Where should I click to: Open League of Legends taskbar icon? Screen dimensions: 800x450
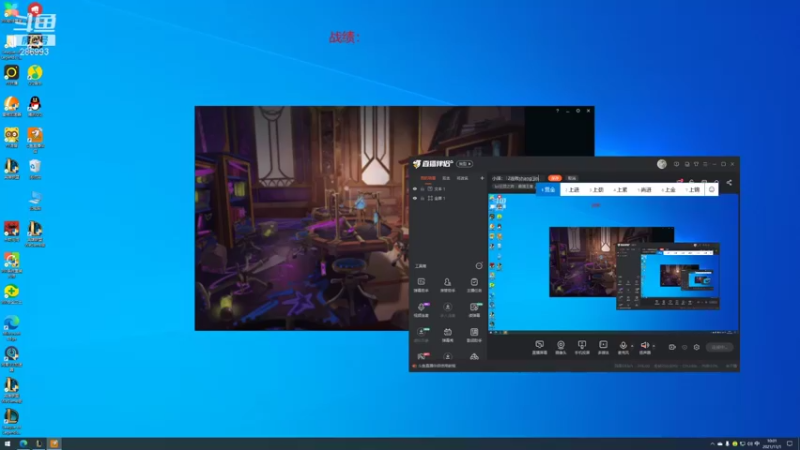(x=39, y=444)
